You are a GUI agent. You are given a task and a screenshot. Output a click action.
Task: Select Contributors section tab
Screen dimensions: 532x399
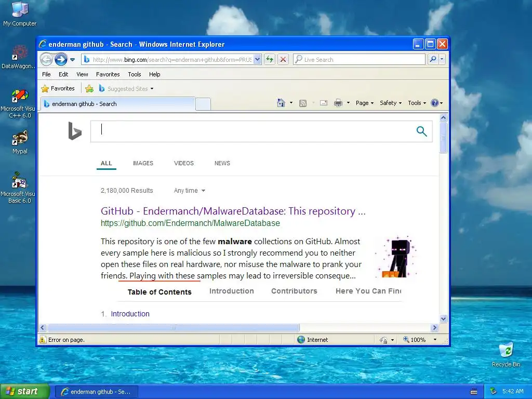point(294,291)
